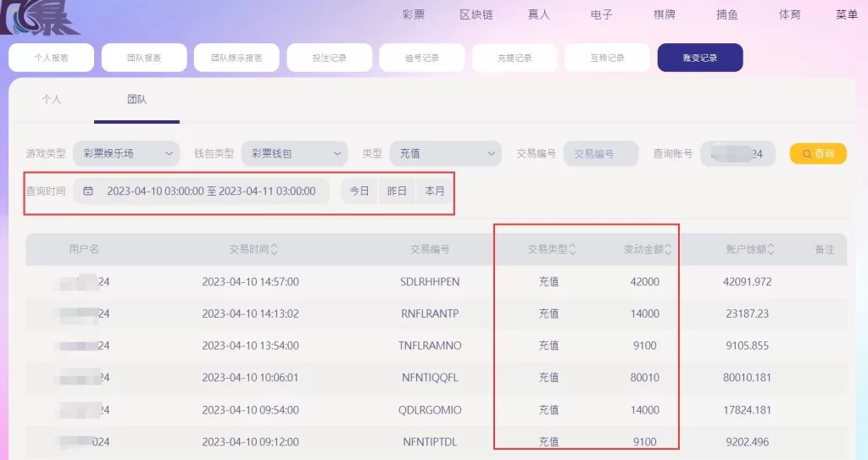Viewport: 868px width, 460px height.
Task: Sort by 交易类型 arrows icon
Action: click(572, 250)
